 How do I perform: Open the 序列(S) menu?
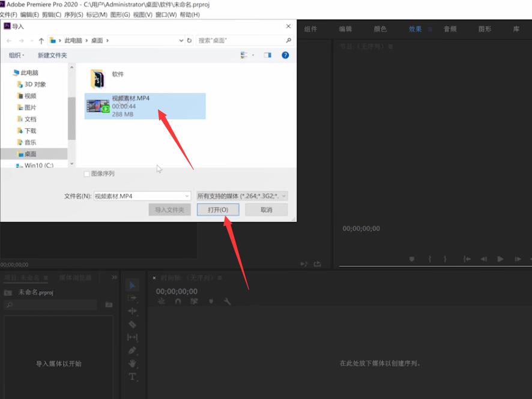click(74, 14)
